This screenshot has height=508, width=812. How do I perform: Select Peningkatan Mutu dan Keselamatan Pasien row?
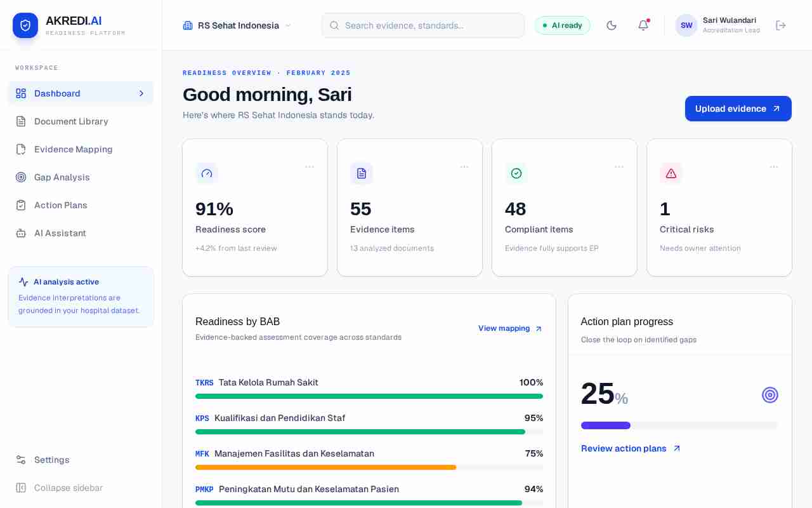(x=369, y=495)
